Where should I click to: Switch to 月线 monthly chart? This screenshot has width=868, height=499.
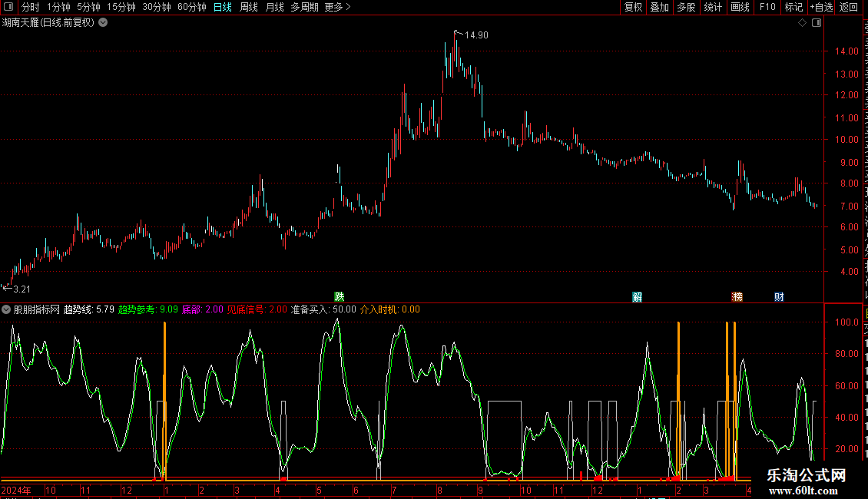tap(274, 7)
